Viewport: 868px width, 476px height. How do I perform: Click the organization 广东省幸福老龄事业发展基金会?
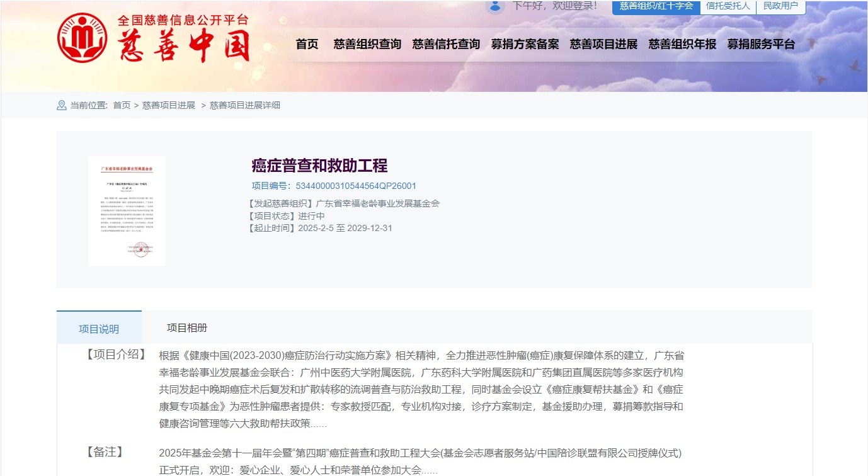click(x=377, y=203)
